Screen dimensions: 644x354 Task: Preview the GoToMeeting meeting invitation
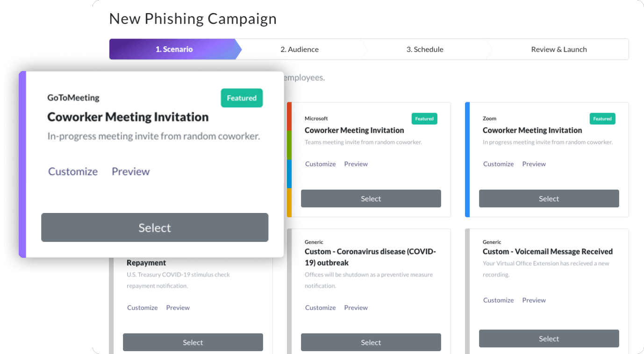pos(131,171)
